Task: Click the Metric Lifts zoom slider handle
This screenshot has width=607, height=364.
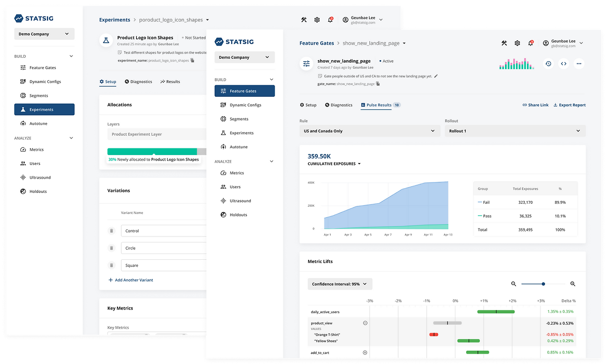Action: point(543,284)
